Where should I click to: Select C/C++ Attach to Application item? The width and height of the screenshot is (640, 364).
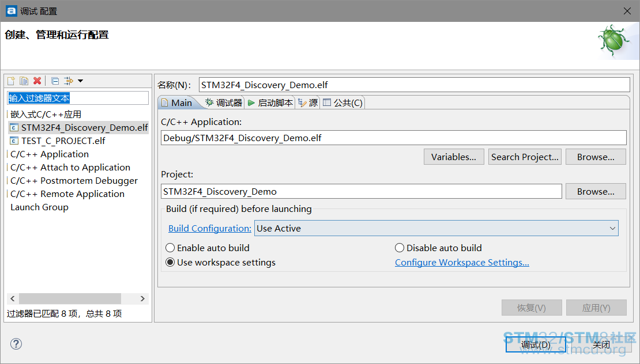(x=70, y=168)
